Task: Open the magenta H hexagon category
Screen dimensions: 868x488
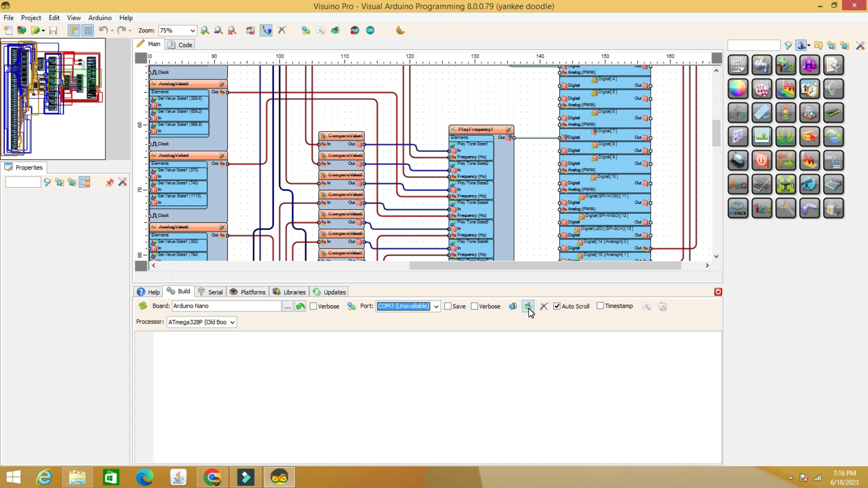Action: (809, 65)
